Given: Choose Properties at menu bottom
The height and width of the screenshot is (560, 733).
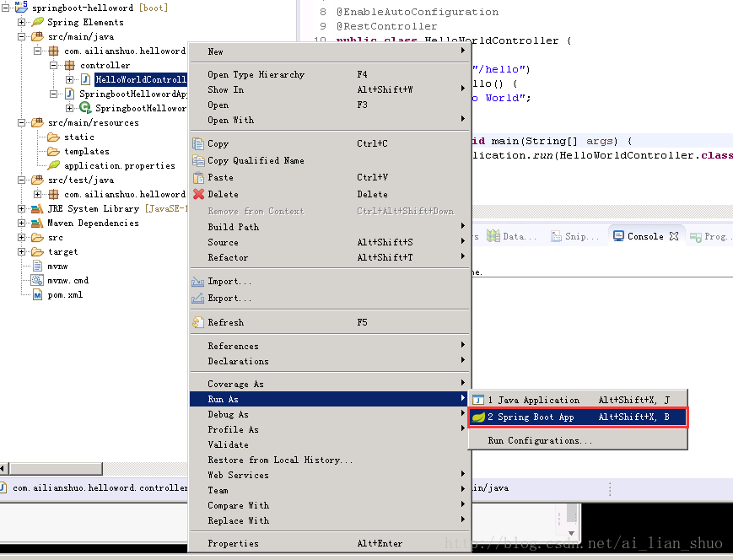Looking at the screenshot, I should pyautogui.click(x=330, y=543).
